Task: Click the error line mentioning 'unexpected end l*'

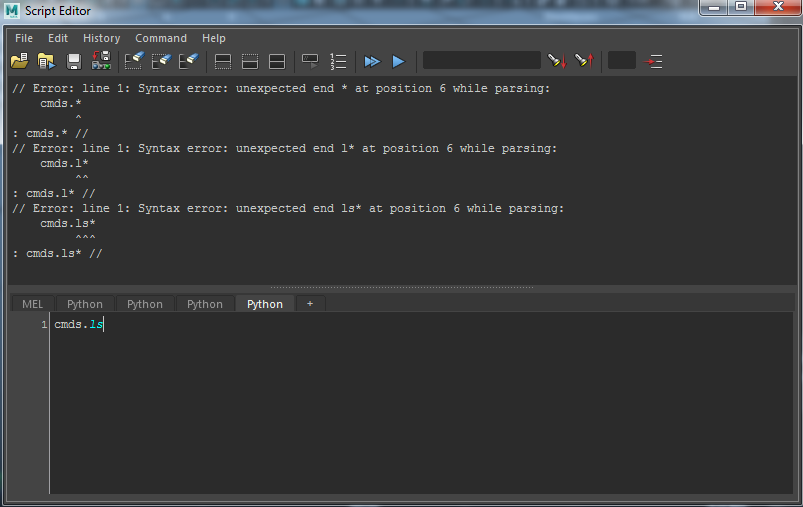Action: [285, 148]
